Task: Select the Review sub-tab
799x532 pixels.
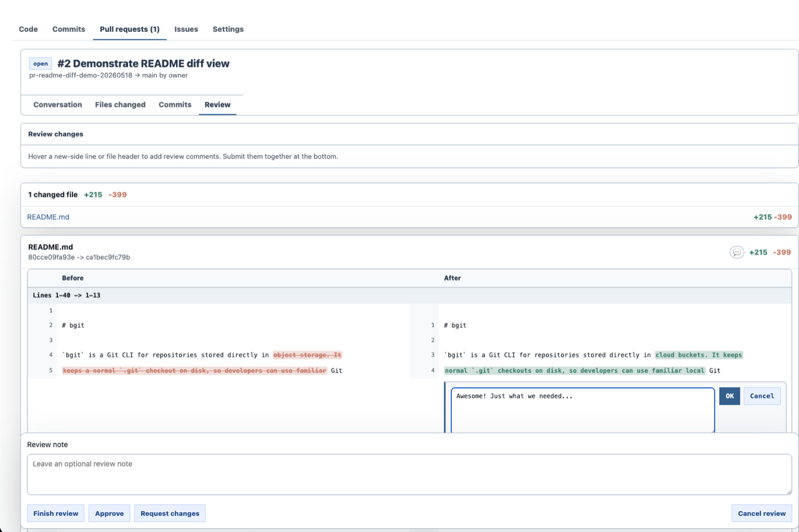Action: pos(217,105)
